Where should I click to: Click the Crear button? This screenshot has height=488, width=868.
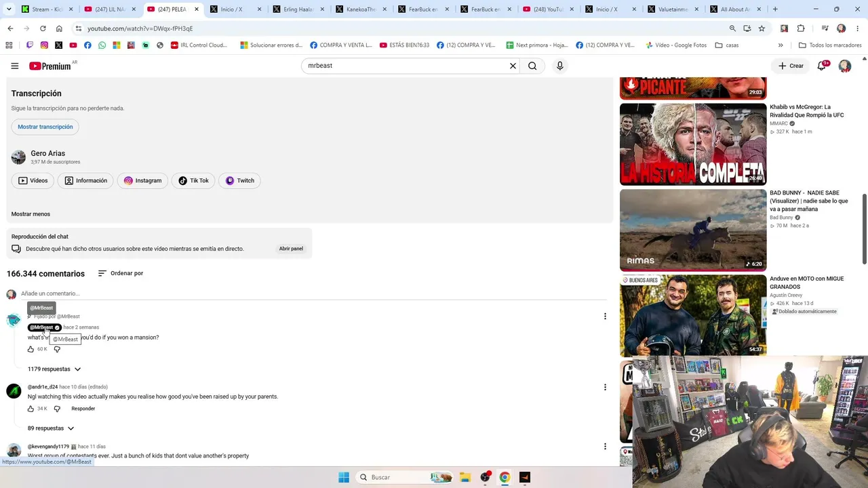[791, 66]
